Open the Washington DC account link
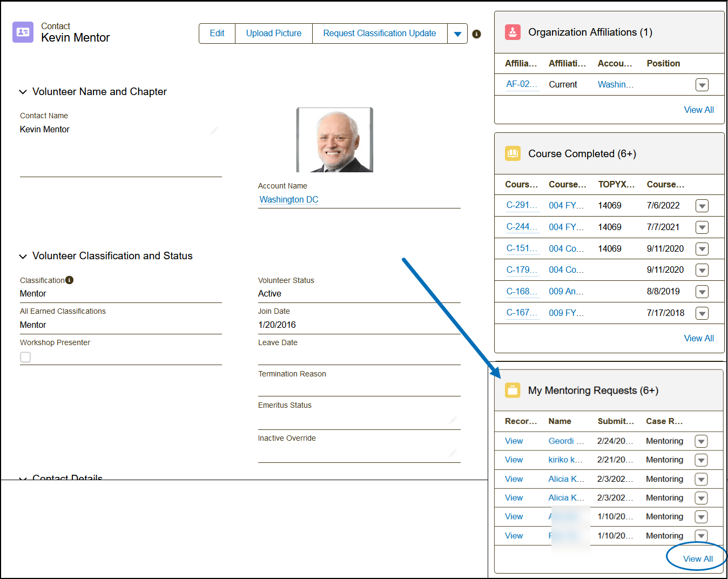The image size is (728, 579). tap(289, 200)
